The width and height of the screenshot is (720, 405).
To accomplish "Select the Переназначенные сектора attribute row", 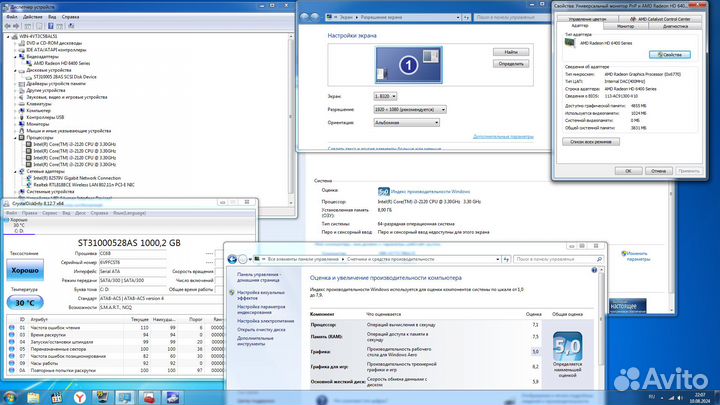I will (x=115, y=349).
